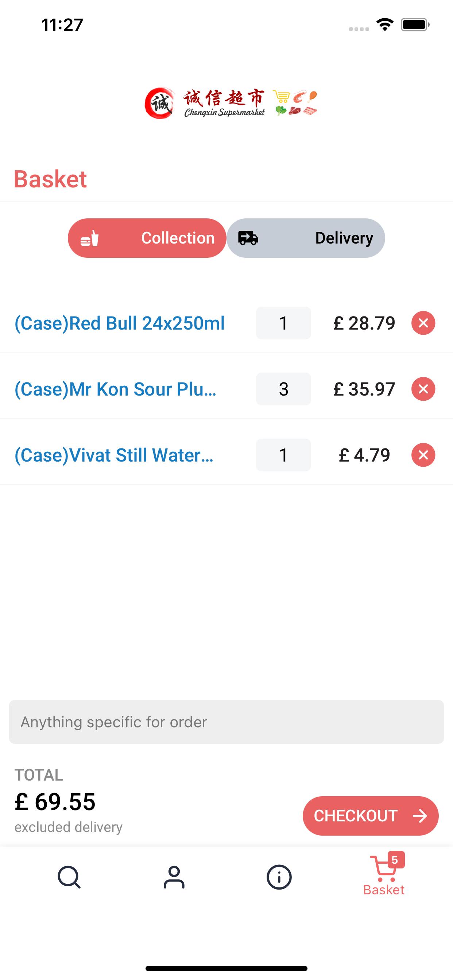Change Mr Kon Sour Plum quantity 3
The height and width of the screenshot is (980, 453).
pyautogui.click(x=283, y=389)
